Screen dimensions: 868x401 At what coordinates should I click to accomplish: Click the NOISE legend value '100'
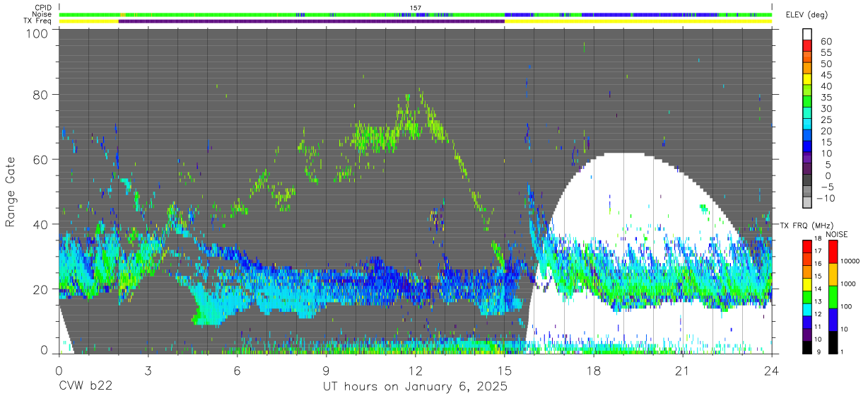point(847,306)
